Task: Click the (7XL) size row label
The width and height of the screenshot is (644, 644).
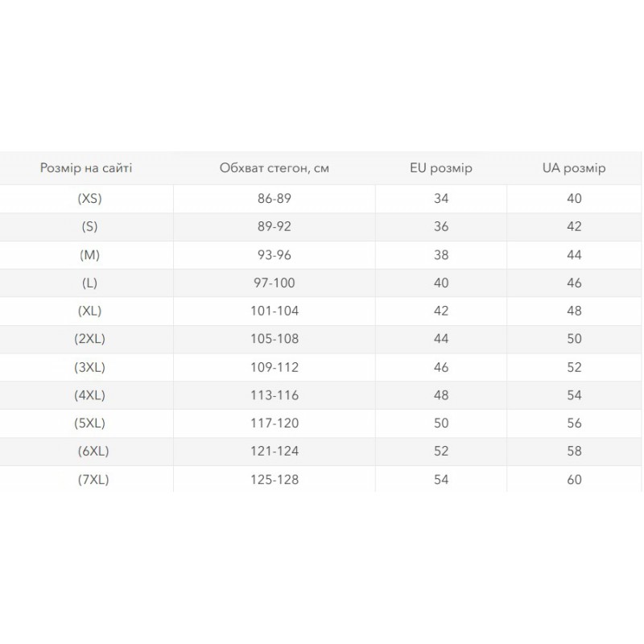Action: (x=93, y=480)
